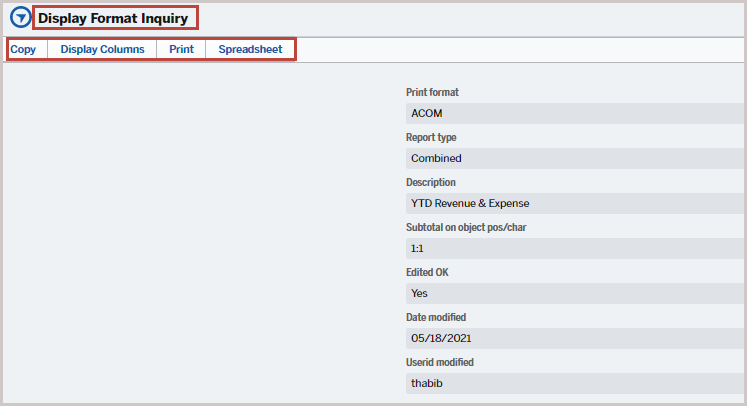Click the Edited OK field showing Yes
The width and height of the screenshot is (747, 406).
click(x=574, y=293)
